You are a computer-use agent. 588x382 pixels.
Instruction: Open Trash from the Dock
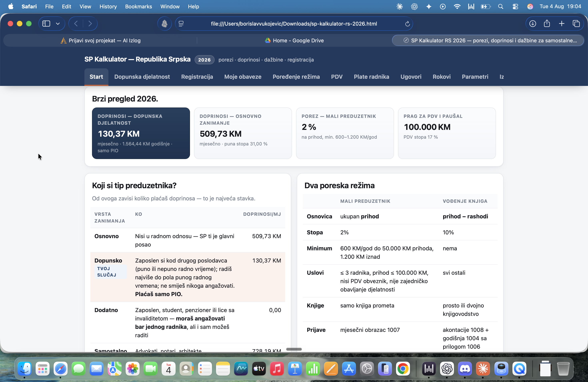click(563, 369)
